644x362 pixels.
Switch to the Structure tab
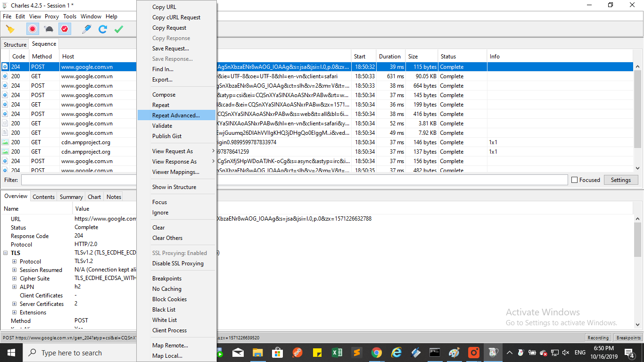click(x=15, y=45)
